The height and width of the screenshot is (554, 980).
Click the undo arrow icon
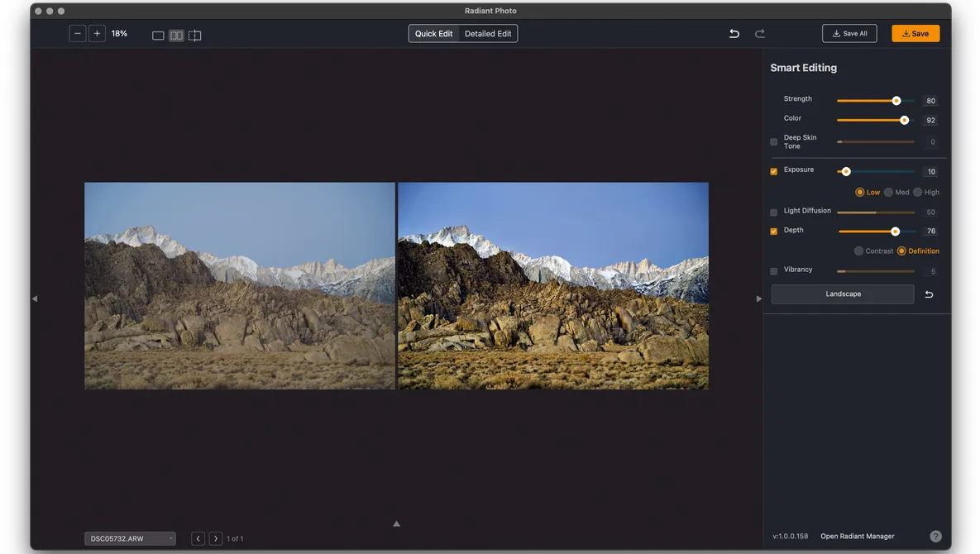click(734, 33)
